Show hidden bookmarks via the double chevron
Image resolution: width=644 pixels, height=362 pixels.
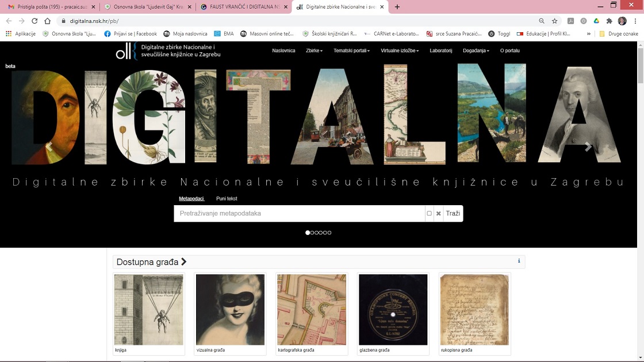coord(589,34)
